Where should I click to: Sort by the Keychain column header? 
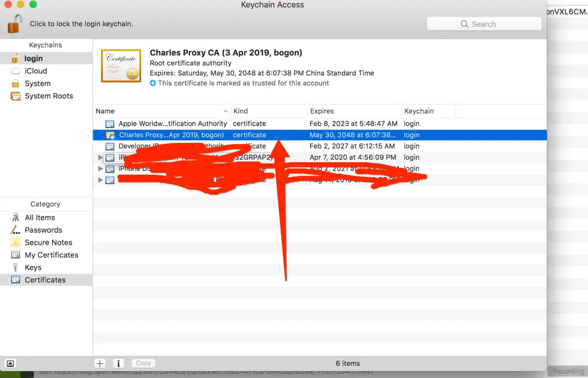(x=428, y=111)
